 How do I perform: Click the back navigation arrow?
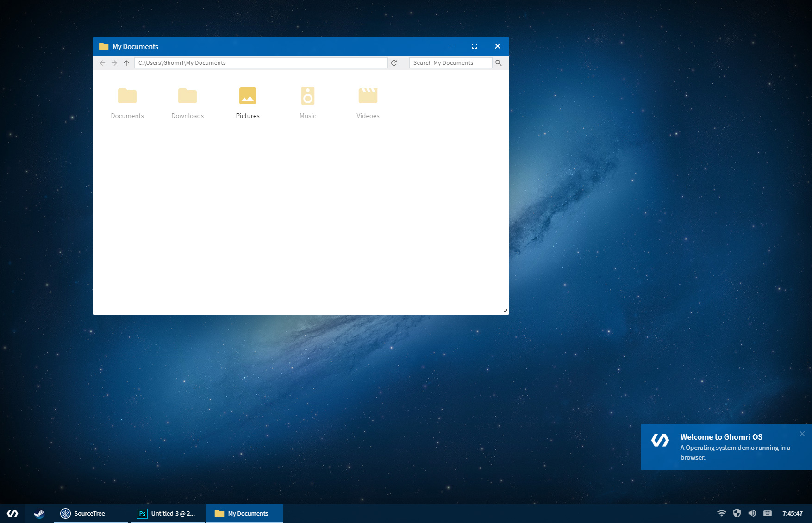pyautogui.click(x=102, y=63)
